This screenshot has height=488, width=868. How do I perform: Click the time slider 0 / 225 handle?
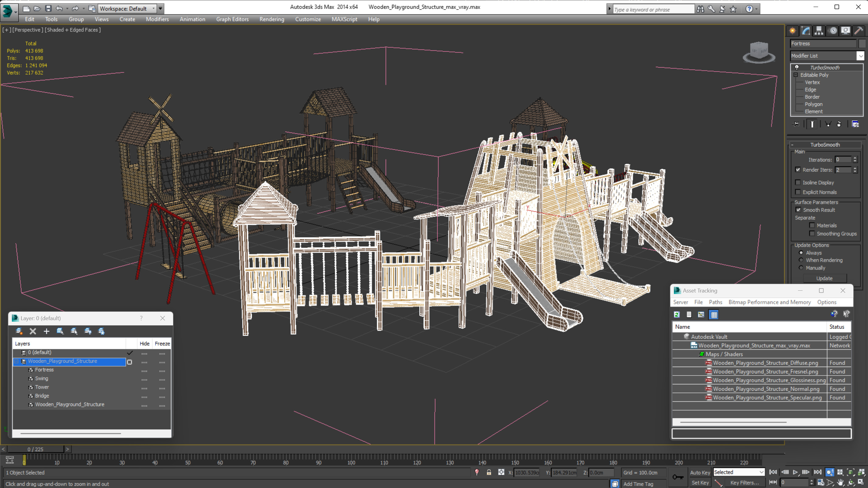pos(36,449)
